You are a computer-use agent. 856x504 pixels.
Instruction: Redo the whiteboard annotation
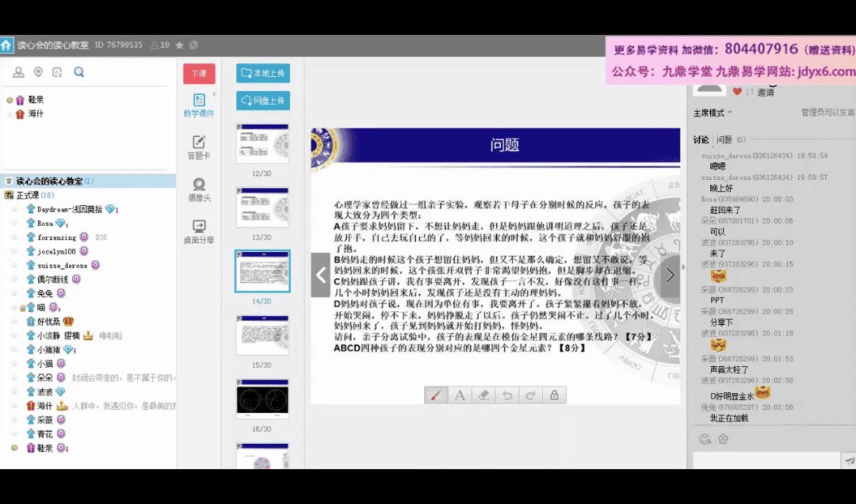(530, 395)
